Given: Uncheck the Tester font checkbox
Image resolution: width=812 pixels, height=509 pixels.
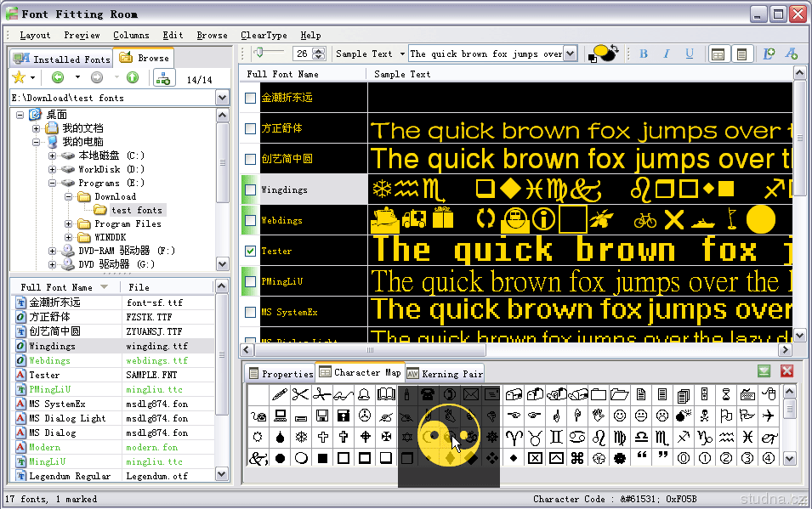Looking at the screenshot, I should click(250, 251).
